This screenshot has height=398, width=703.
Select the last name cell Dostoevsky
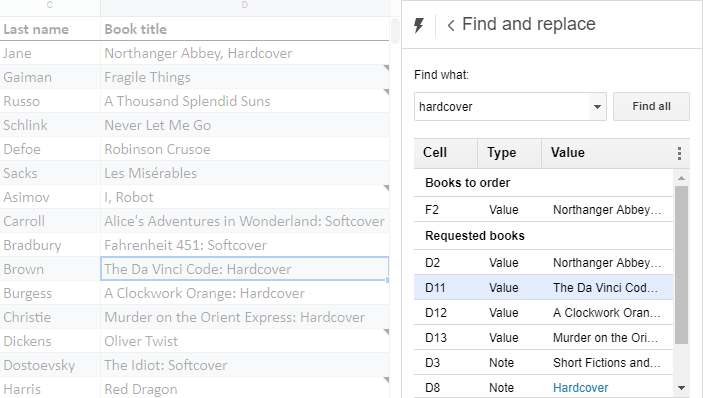(50, 365)
